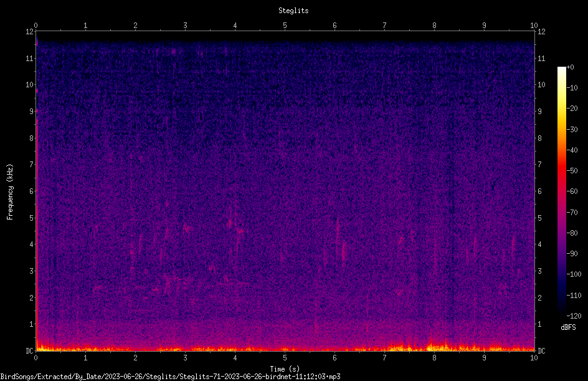The height and width of the screenshot is (381, 588).
Task: Click the Frequency (kHz) axis label
Action: coord(10,192)
